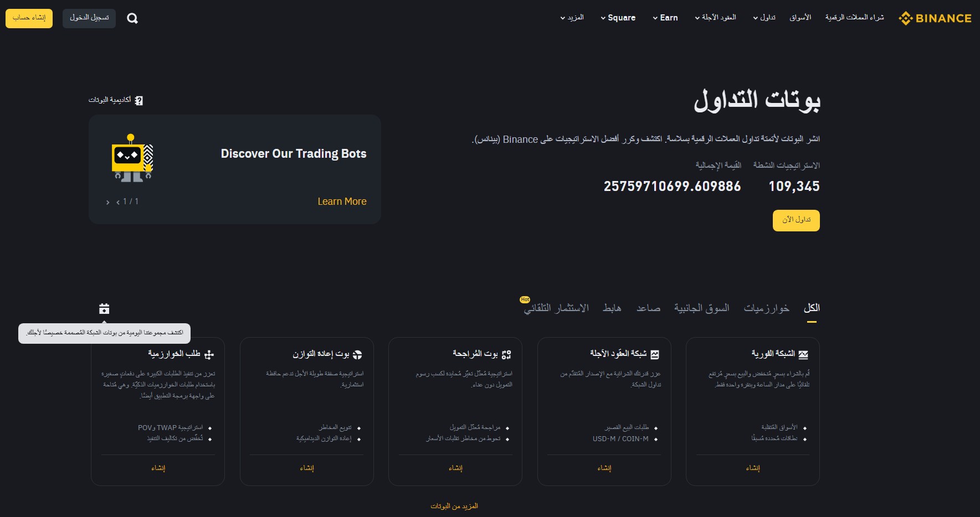Click the Algo Order card icon

209,354
